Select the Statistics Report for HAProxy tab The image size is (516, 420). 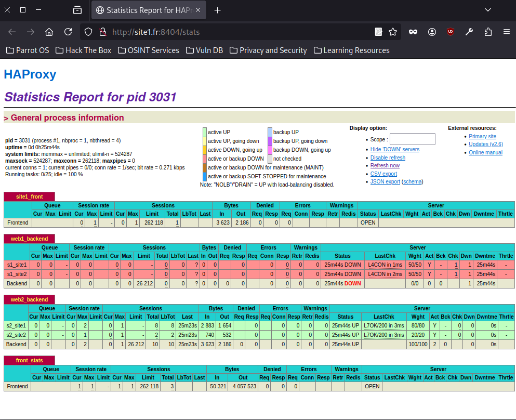149,10
